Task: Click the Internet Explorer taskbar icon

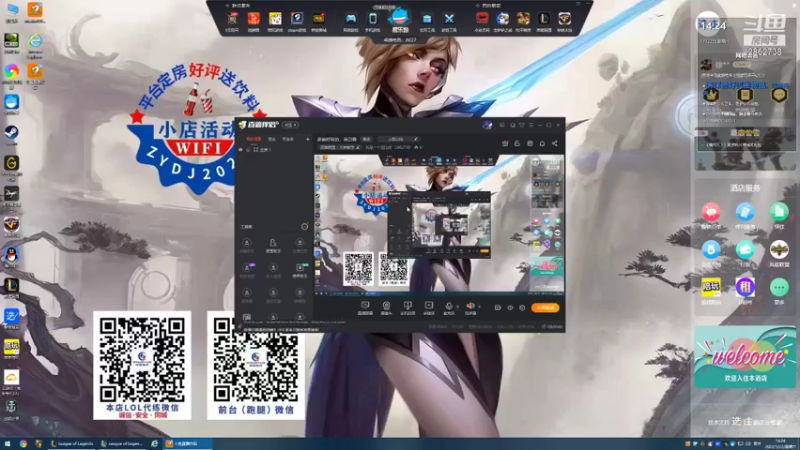Action: 154,444
